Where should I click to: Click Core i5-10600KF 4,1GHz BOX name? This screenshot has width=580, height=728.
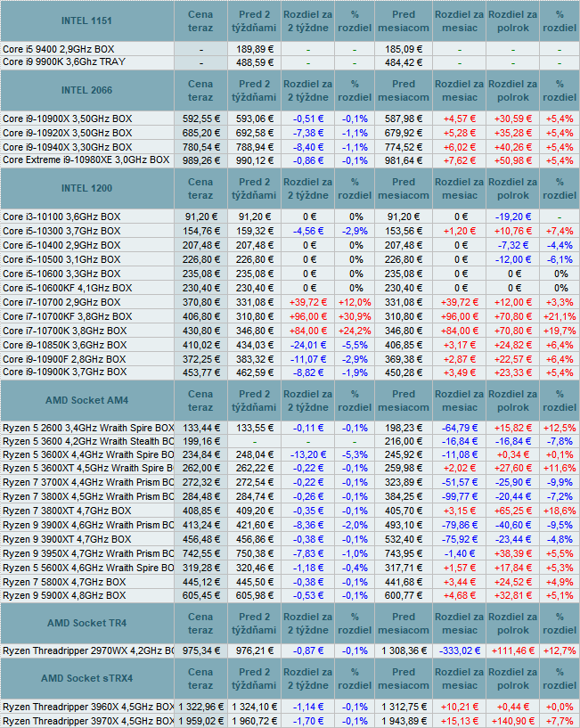click(x=68, y=289)
